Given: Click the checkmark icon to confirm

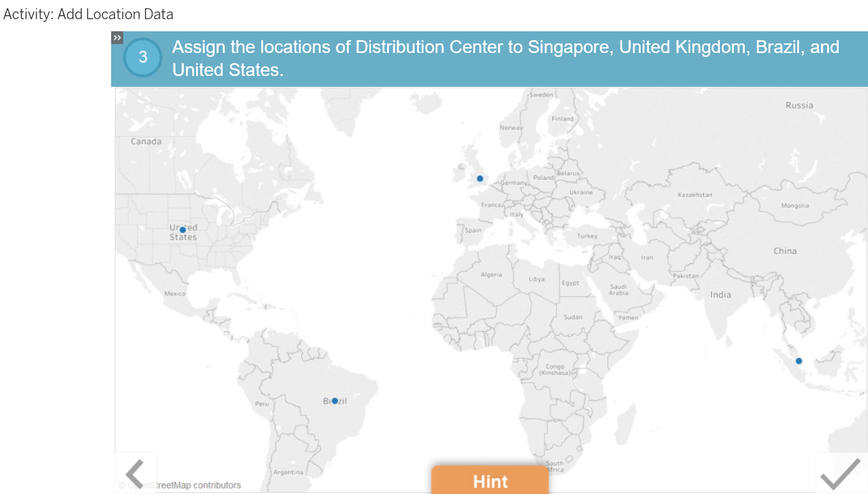Looking at the screenshot, I should pos(841,474).
